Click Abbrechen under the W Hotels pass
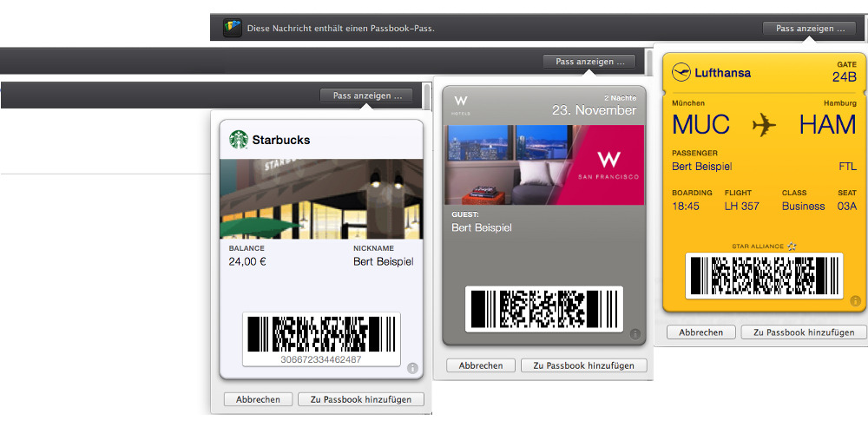This screenshot has height=434, width=868. (x=481, y=365)
